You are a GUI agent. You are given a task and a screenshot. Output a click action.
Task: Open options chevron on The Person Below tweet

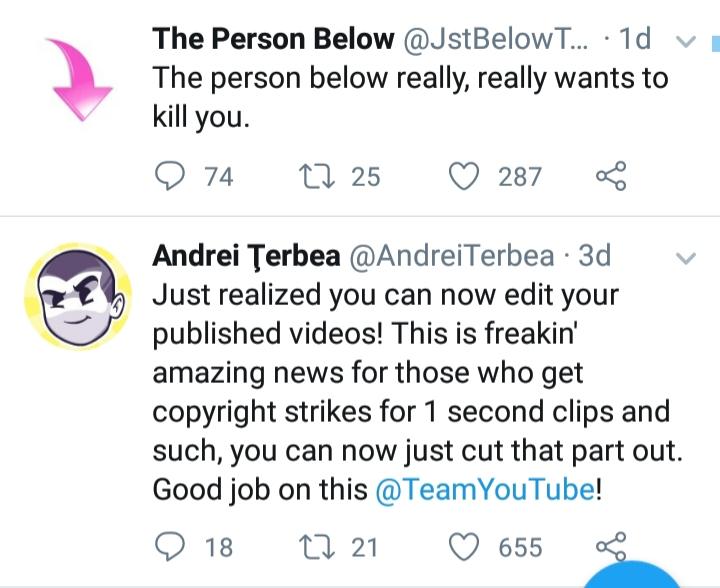click(686, 42)
